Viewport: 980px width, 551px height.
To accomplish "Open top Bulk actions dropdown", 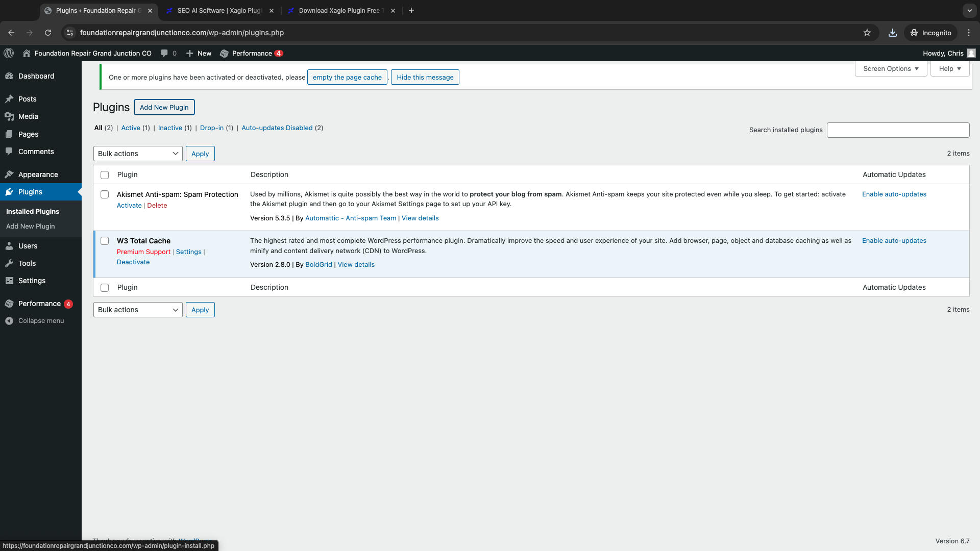I will point(138,154).
